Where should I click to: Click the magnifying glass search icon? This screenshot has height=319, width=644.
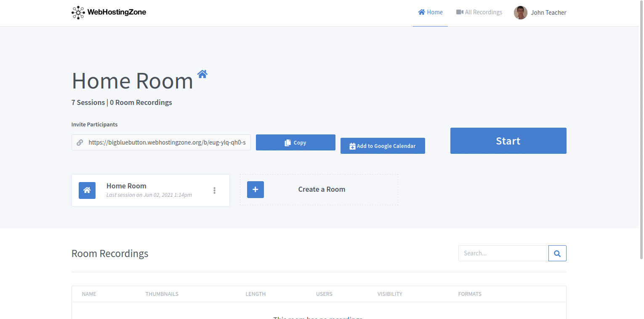point(557,253)
